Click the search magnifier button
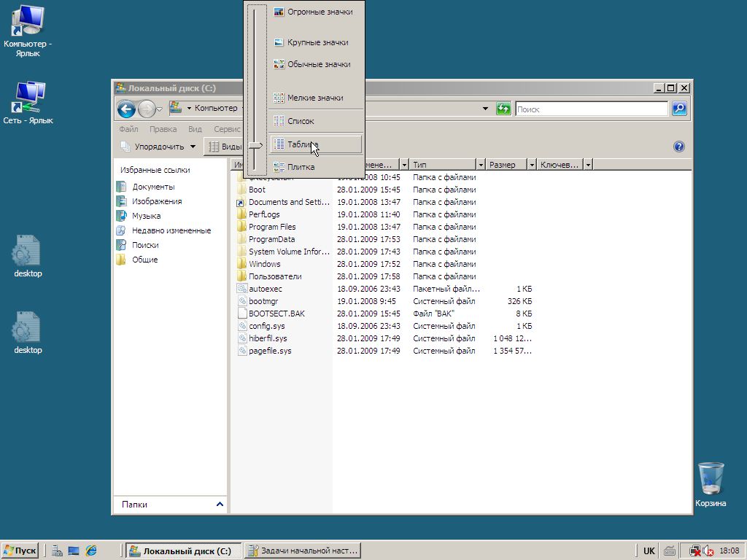The image size is (747, 560). [x=679, y=109]
